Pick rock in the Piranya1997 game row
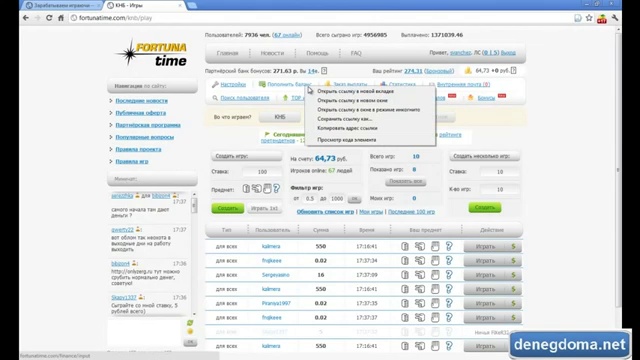This screenshot has width=640, height=360. 405,303
